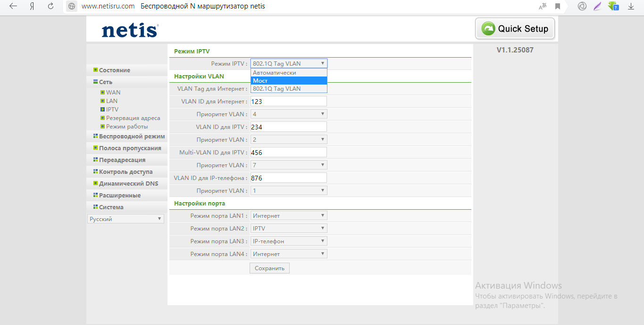Reload the page with refresh icon
This screenshot has height=325, width=644.
coord(50,6)
